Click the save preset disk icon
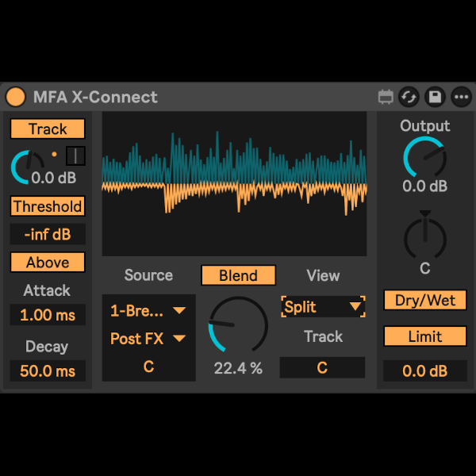 (x=435, y=97)
